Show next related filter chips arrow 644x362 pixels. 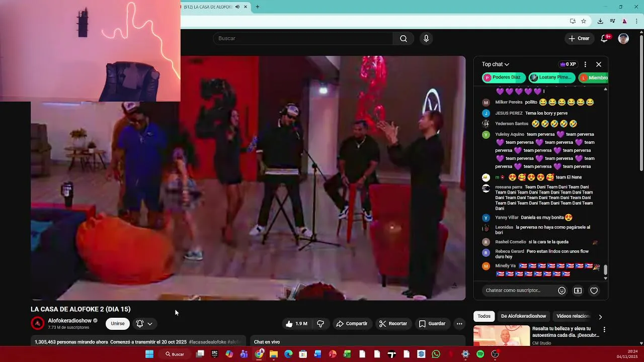click(x=600, y=317)
